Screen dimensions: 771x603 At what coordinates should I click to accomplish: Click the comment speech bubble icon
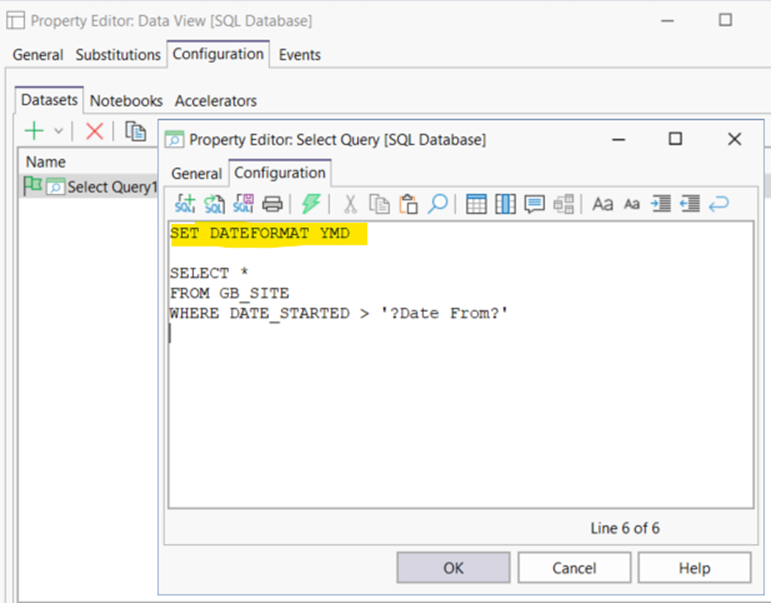[534, 204]
